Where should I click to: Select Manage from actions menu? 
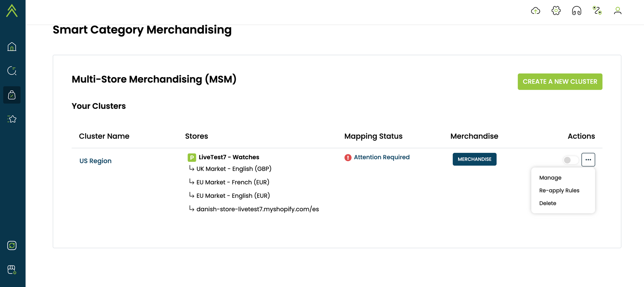click(x=550, y=178)
